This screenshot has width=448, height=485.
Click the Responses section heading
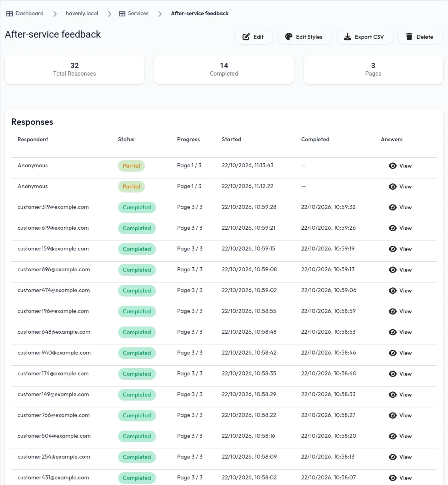(32, 122)
